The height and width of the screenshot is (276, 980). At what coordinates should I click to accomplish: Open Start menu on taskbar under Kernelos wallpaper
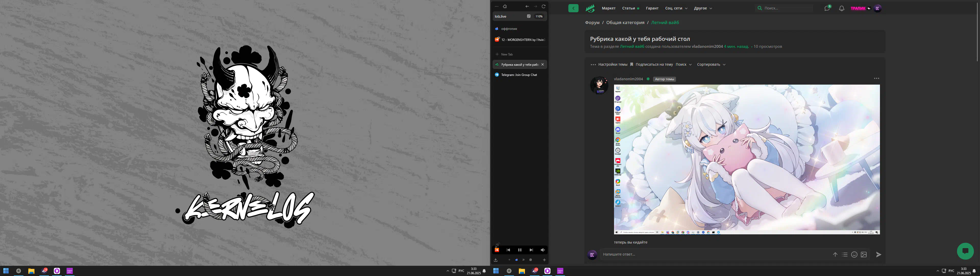pos(6,271)
